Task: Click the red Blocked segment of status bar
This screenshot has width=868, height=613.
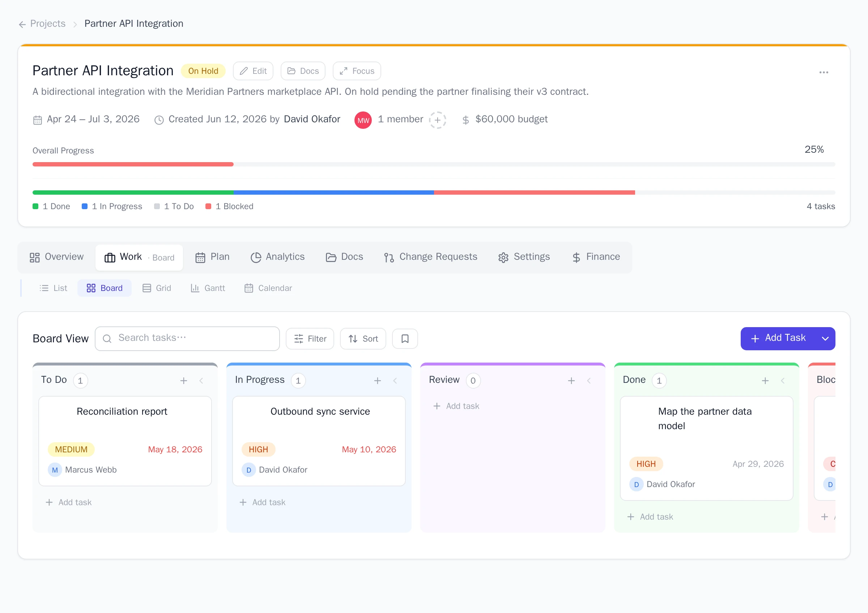Action: pyautogui.click(x=535, y=193)
